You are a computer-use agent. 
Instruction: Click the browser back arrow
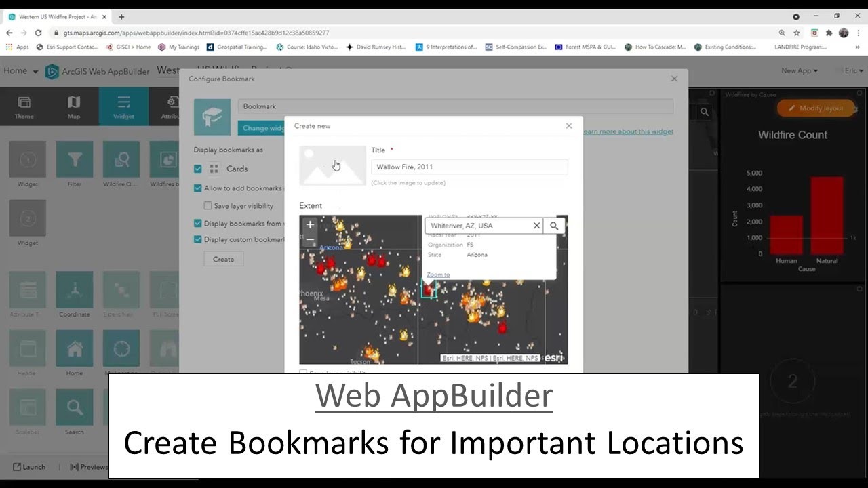point(9,33)
